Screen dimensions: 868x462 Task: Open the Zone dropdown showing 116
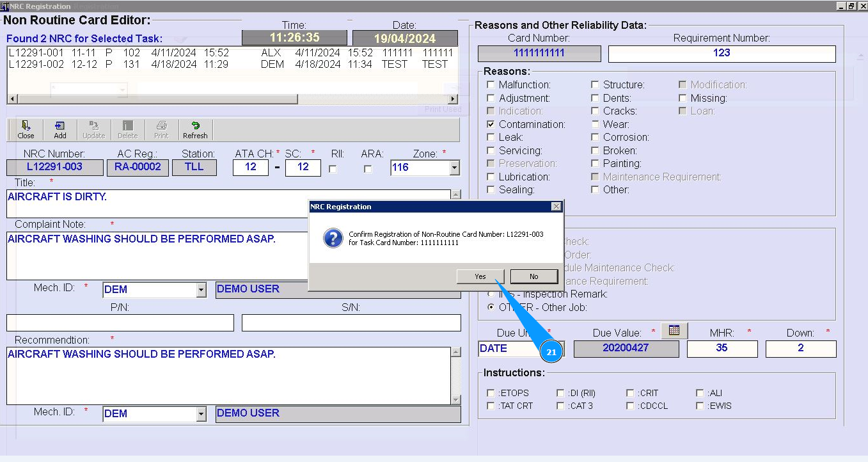[x=454, y=168]
